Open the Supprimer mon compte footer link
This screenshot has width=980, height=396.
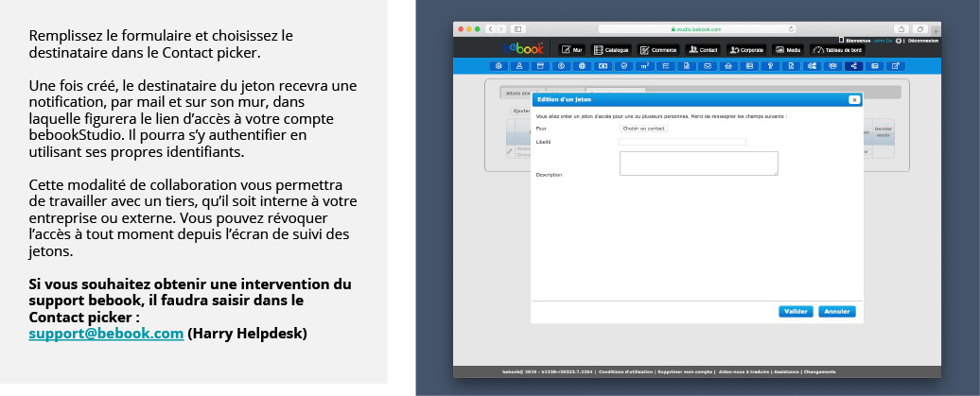tap(684, 371)
